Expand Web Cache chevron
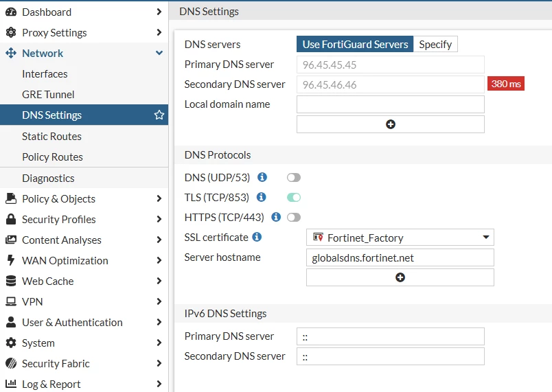The image size is (552, 392). (159, 281)
